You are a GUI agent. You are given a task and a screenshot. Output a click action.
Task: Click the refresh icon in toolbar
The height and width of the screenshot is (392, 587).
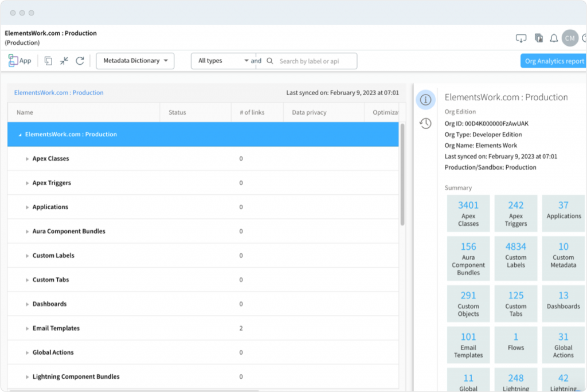point(80,61)
